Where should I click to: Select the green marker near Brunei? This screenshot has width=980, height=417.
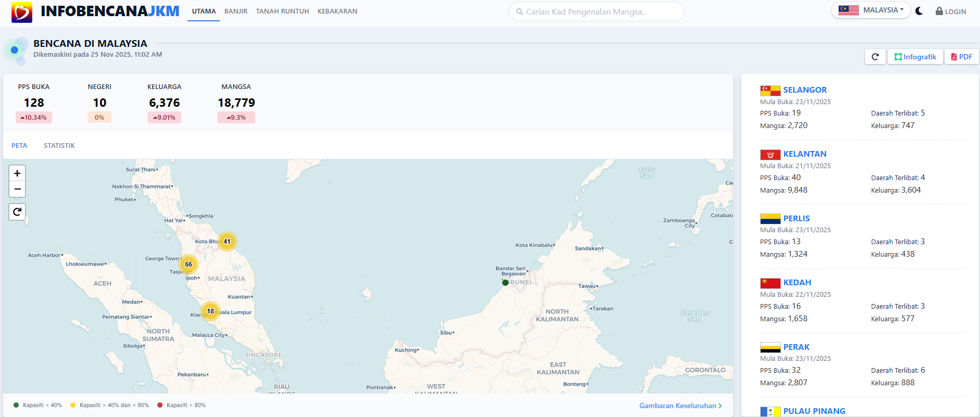[x=505, y=283]
